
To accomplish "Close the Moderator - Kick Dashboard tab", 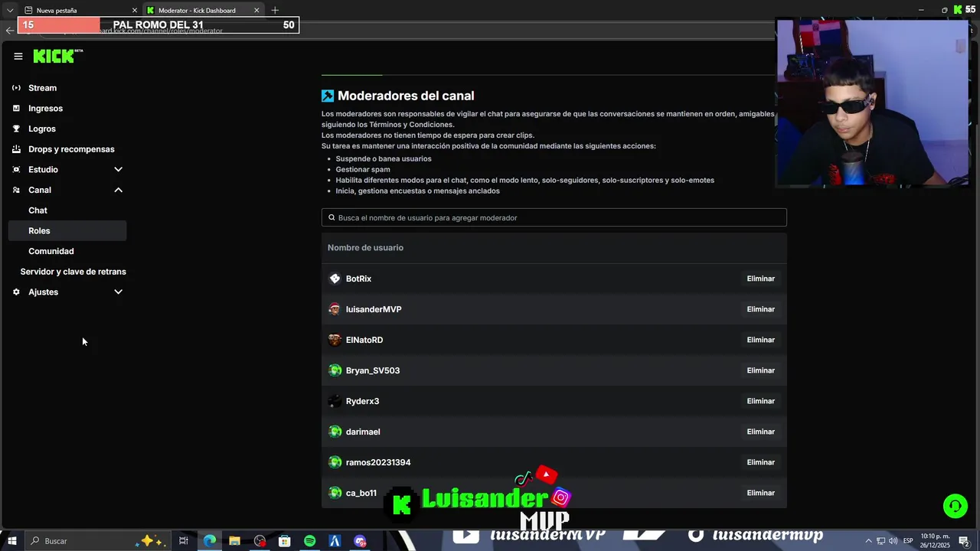I will tap(256, 10).
